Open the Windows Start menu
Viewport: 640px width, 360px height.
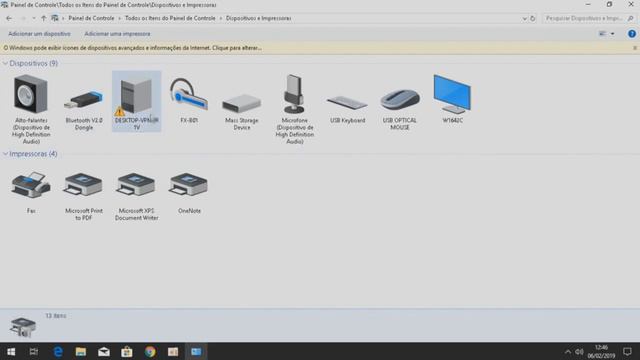[x=11, y=351]
